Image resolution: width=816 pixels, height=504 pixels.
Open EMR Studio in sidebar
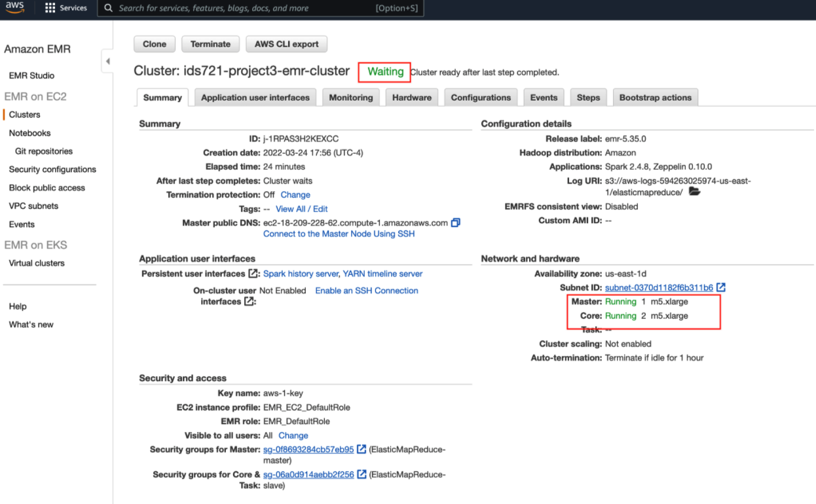pyautogui.click(x=31, y=75)
